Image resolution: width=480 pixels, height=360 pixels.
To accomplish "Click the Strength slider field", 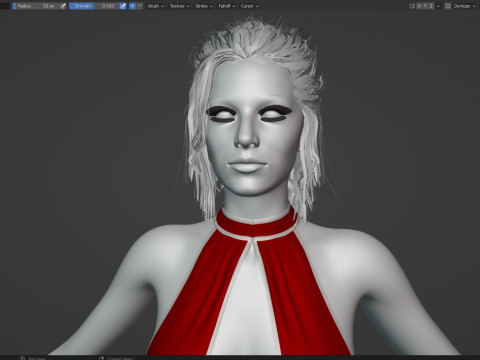I will tap(94, 6).
